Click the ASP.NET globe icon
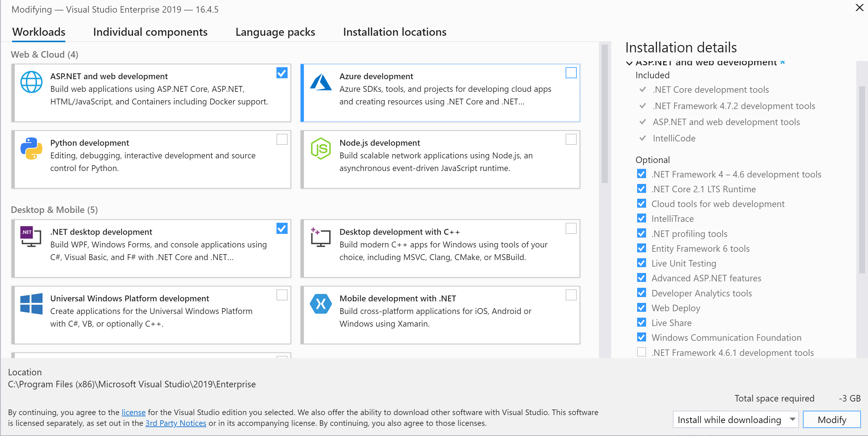The height and width of the screenshot is (436, 868). pos(31,82)
